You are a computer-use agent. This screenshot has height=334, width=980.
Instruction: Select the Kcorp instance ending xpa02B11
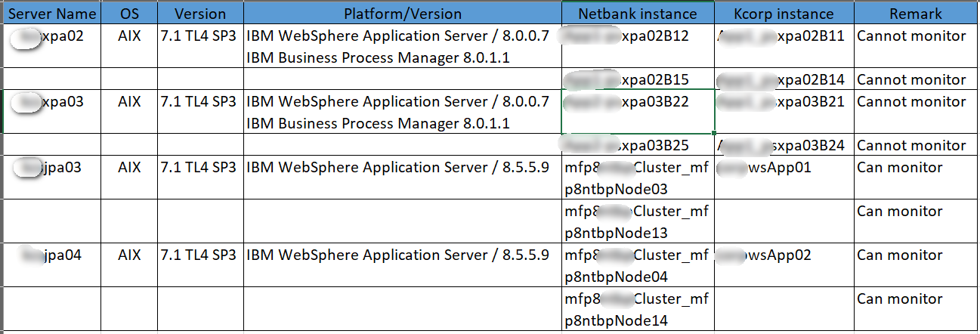(784, 47)
